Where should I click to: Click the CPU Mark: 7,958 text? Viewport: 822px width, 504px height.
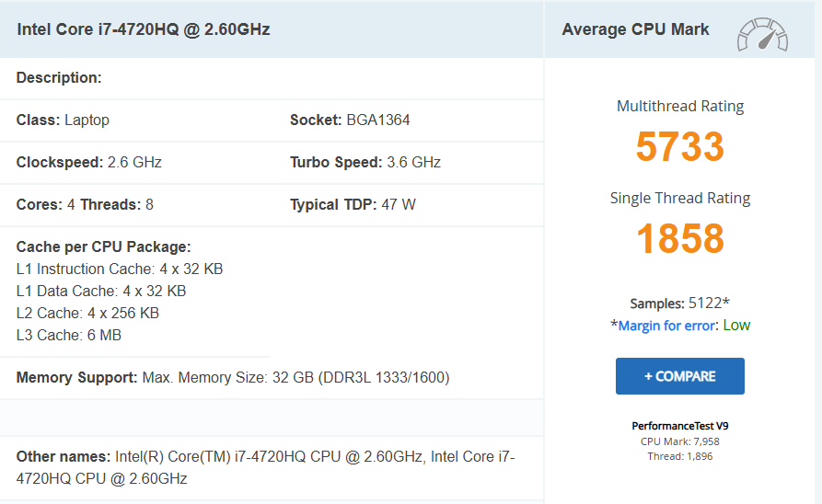679,441
